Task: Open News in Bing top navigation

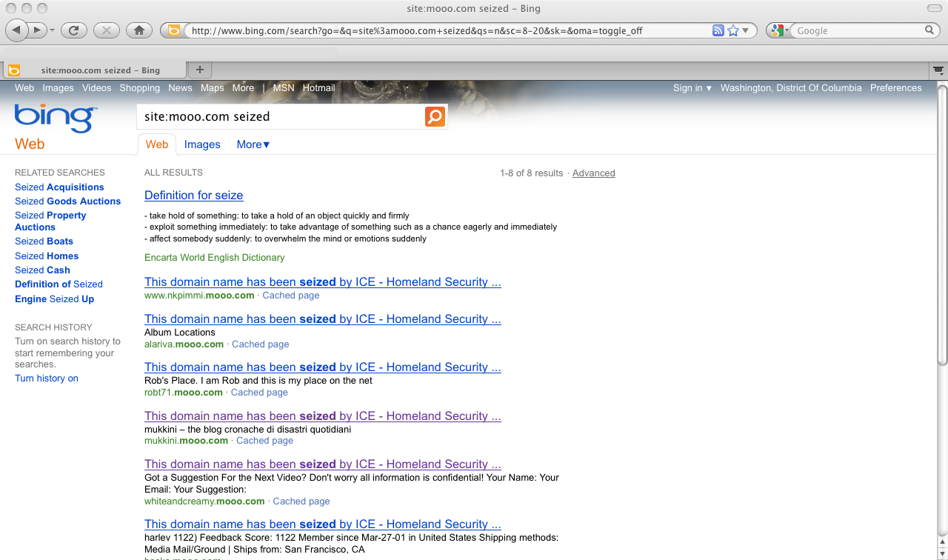Action: click(180, 87)
